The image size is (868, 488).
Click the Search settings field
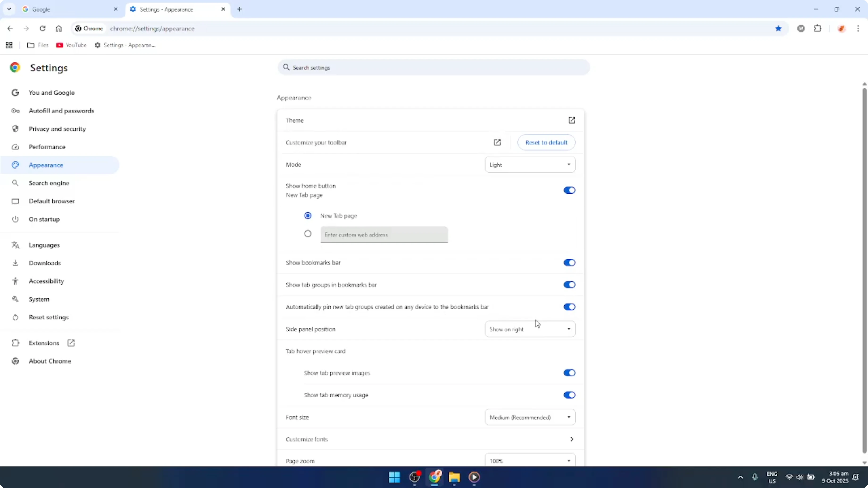(x=434, y=68)
